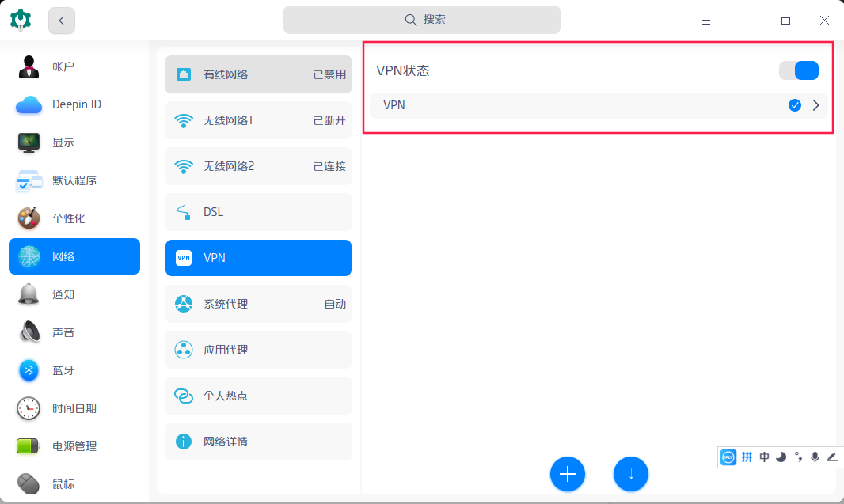Select 网络 network in sidebar
This screenshot has width=844, height=504.
point(74,256)
